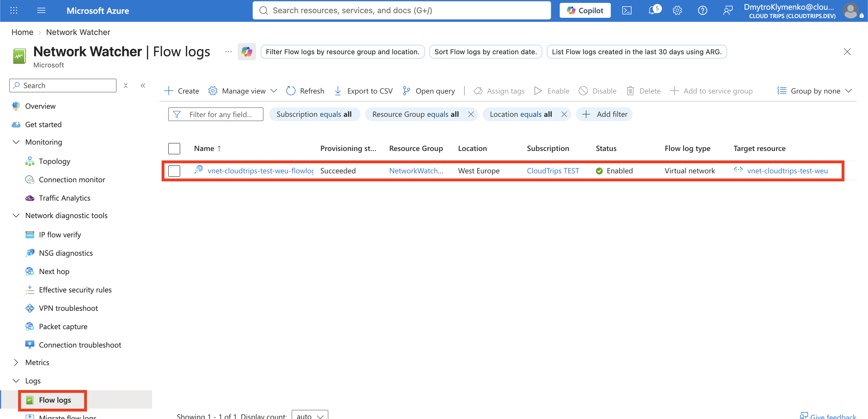868x419 pixels.
Task: Open the Manage view dropdown
Action: click(243, 91)
